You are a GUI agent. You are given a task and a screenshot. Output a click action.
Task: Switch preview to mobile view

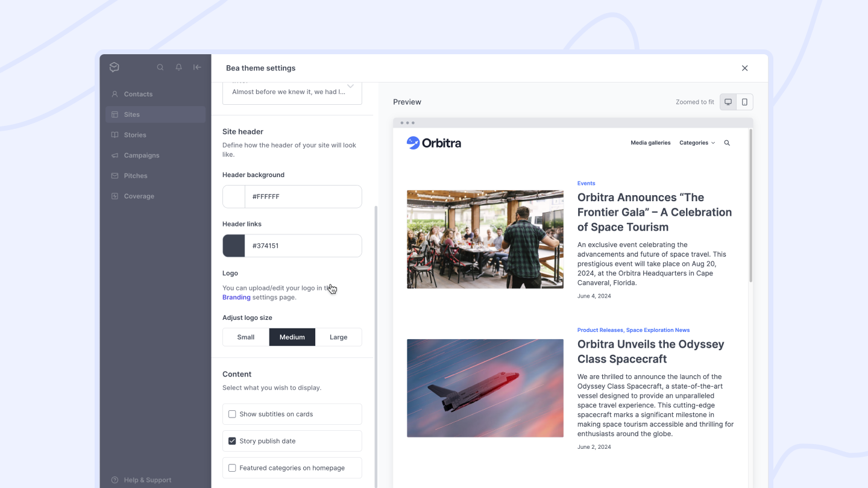point(745,102)
